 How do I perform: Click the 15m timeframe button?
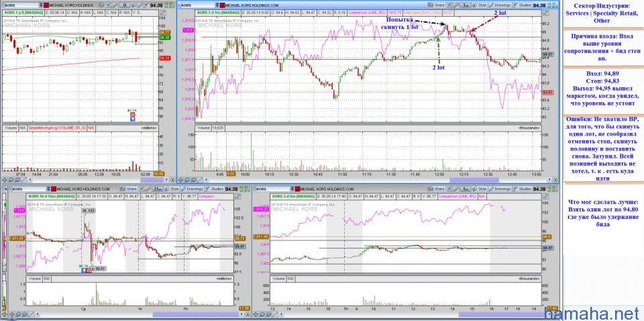pos(158,189)
